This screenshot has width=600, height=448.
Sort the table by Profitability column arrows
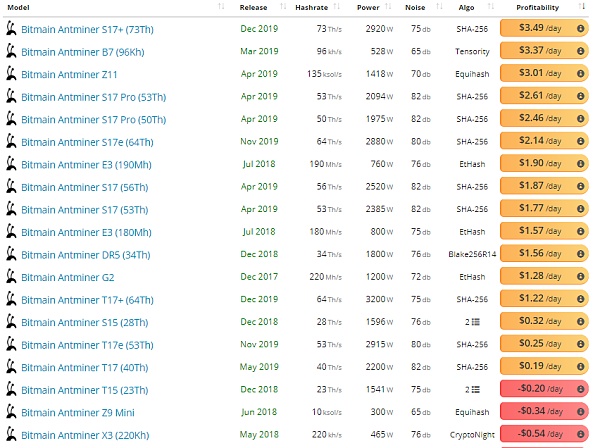(582, 7)
